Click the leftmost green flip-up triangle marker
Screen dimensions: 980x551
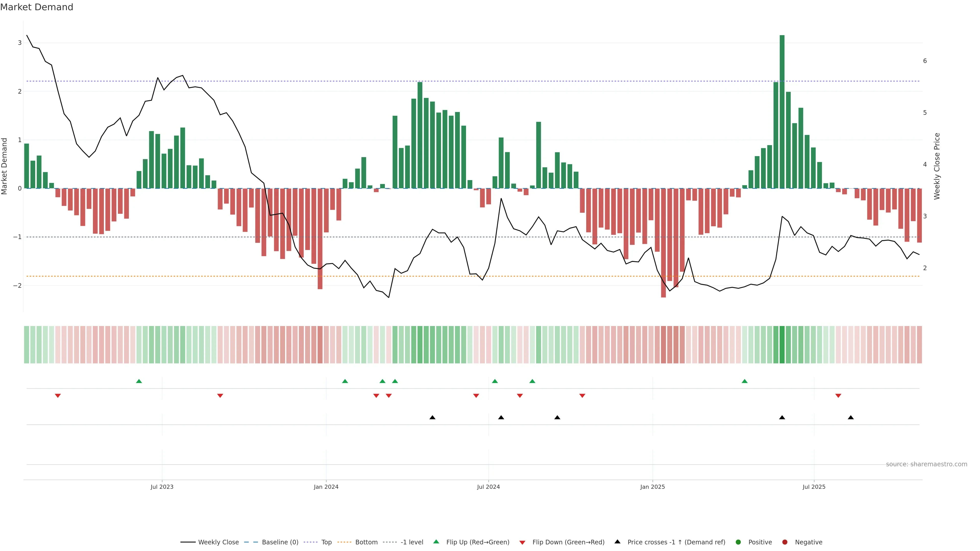(139, 381)
